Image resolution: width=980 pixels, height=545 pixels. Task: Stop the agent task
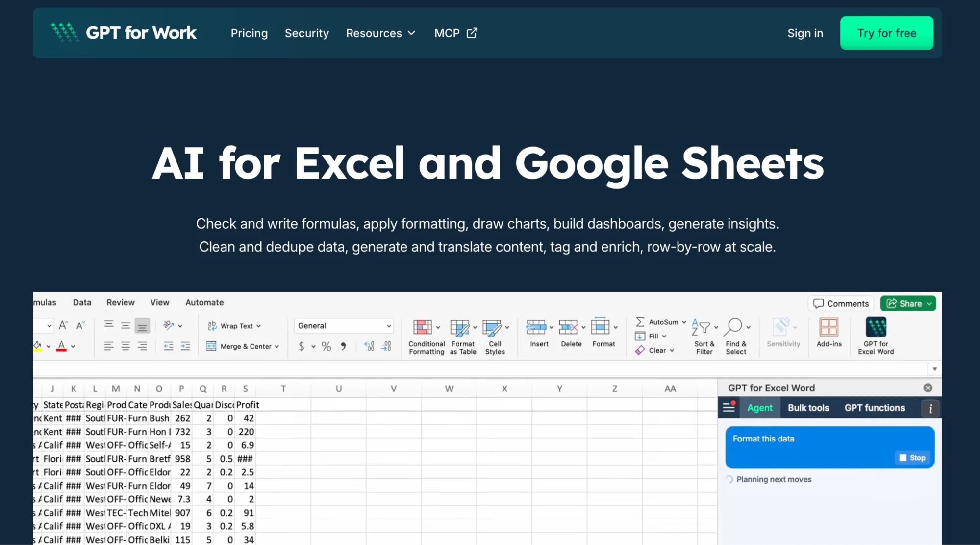click(912, 458)
